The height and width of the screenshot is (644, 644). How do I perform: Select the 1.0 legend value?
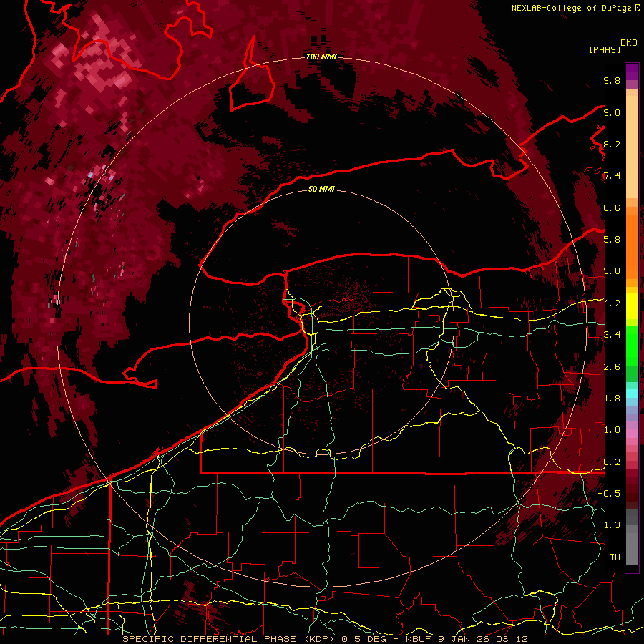[x=612, y=430]
